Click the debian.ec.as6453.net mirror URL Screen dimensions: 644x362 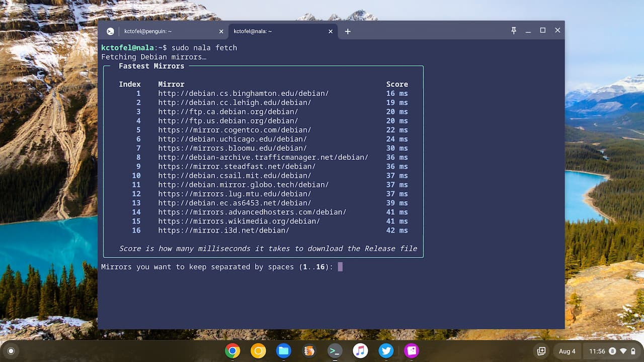[x=234, y=203]
